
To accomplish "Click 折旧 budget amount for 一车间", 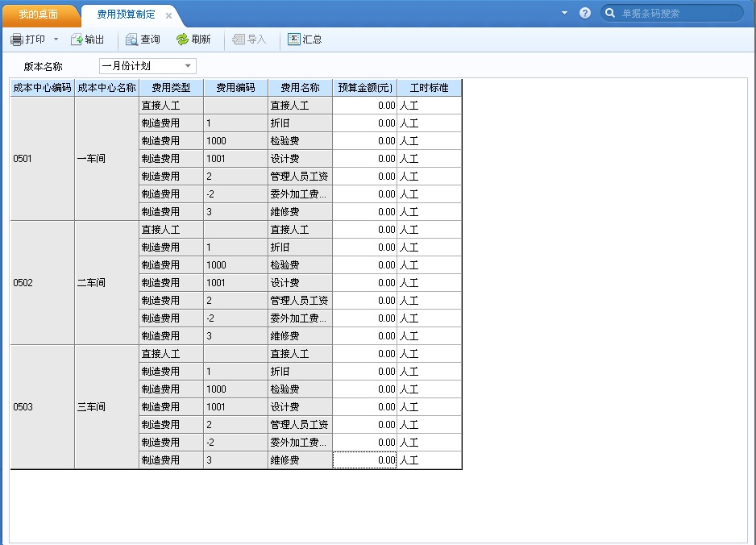I will click(x=365, y=123).
